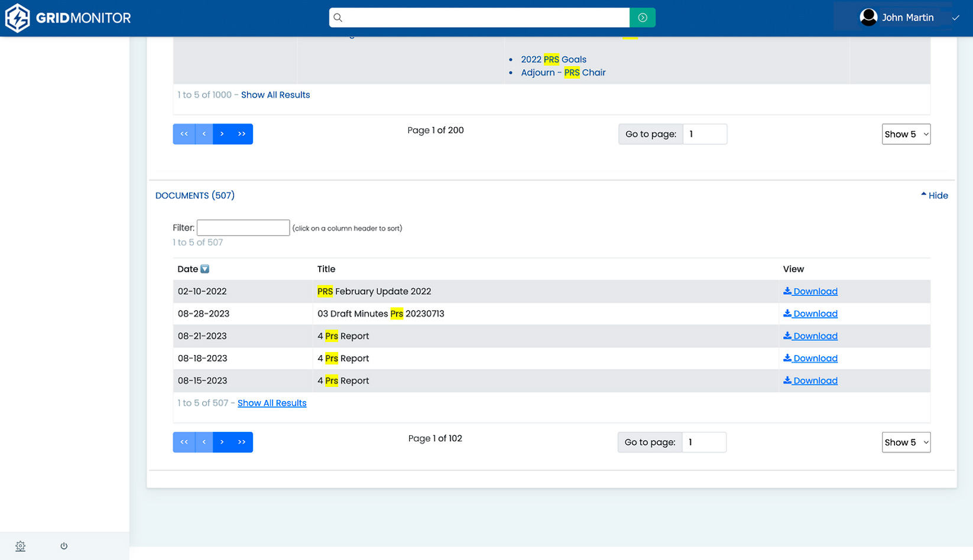The width and height of the screenshot is (973, 560).
Task: Click the DOCUMENTS (507) heading
Action: [195, 196]
